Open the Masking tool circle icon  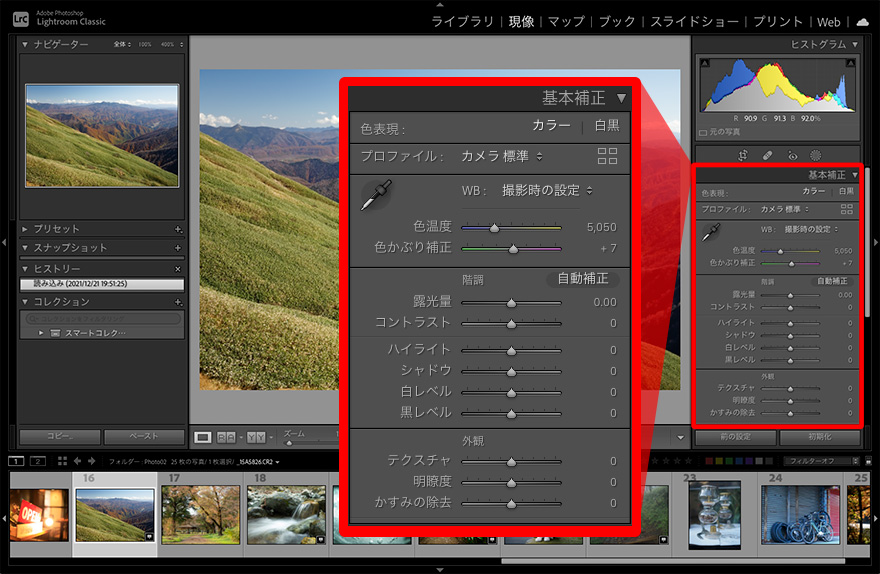click(x=815, y=156)
